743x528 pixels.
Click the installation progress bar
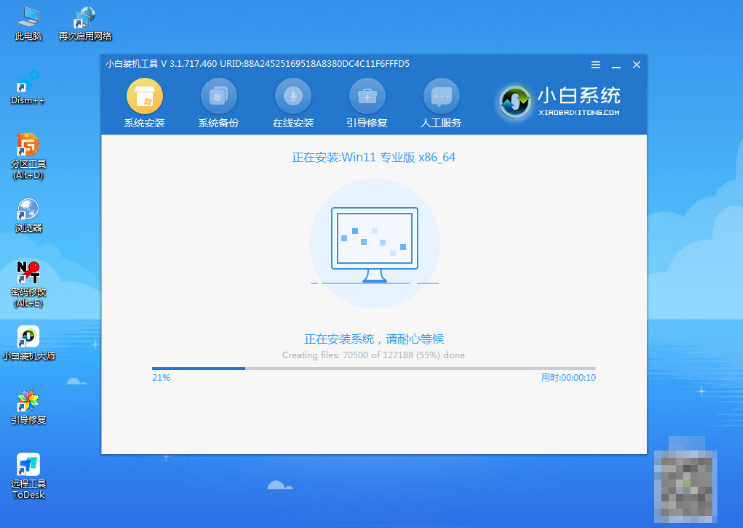(x=373, y=368)
